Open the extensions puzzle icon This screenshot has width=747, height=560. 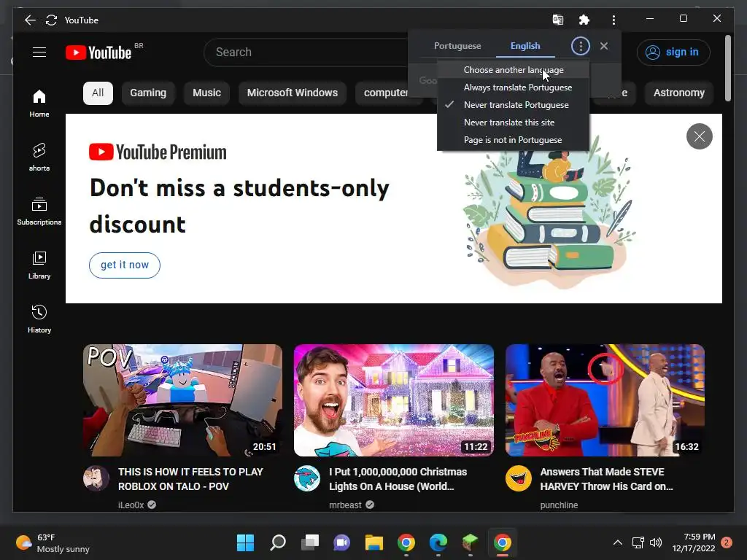click(584, 20)
